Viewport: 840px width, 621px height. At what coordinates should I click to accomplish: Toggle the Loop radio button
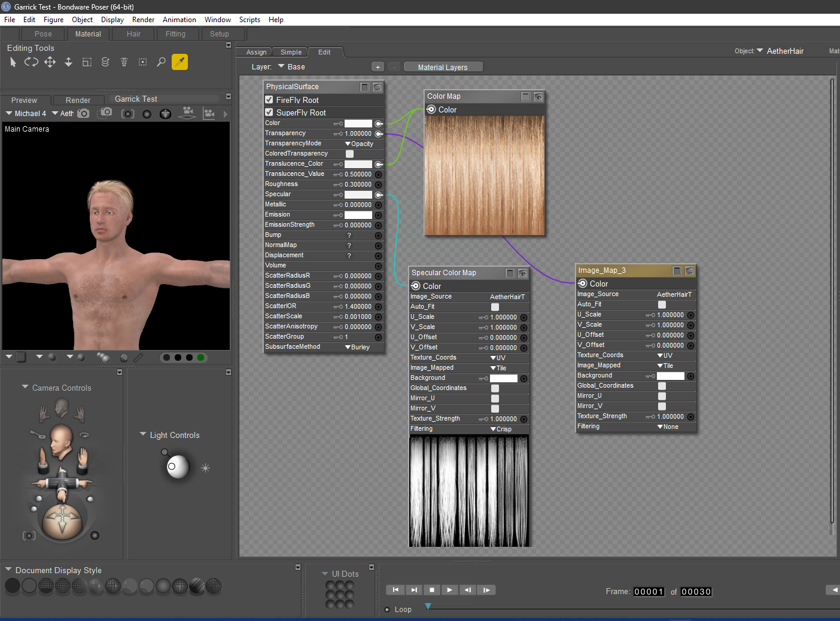tap(387, 610)
